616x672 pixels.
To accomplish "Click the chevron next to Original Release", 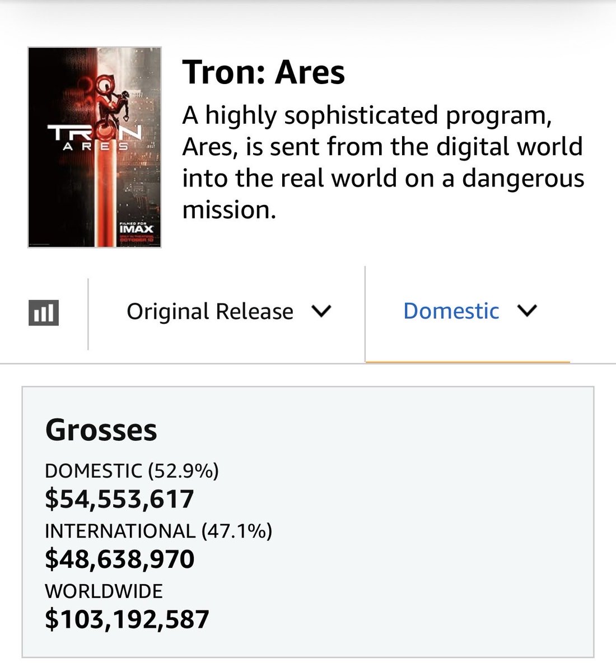I will 321,311.
